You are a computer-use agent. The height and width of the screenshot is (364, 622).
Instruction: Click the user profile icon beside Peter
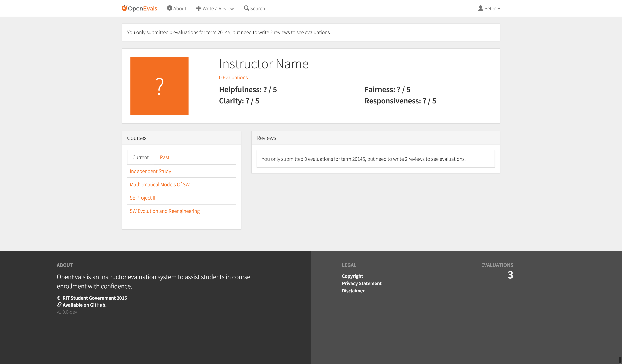tap(480, 8)
